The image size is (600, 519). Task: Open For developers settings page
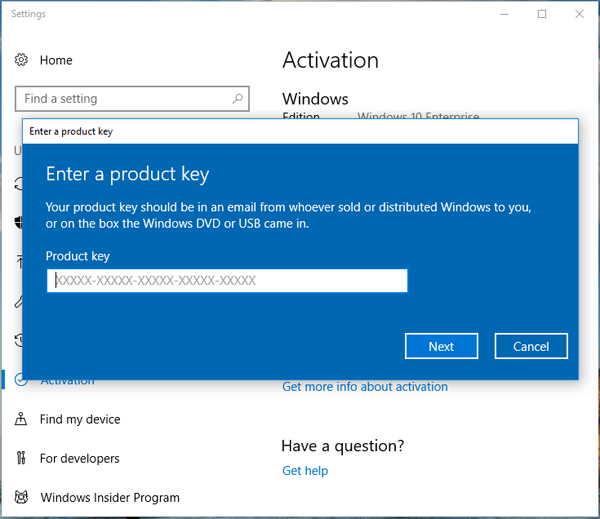tap(80, 458)
